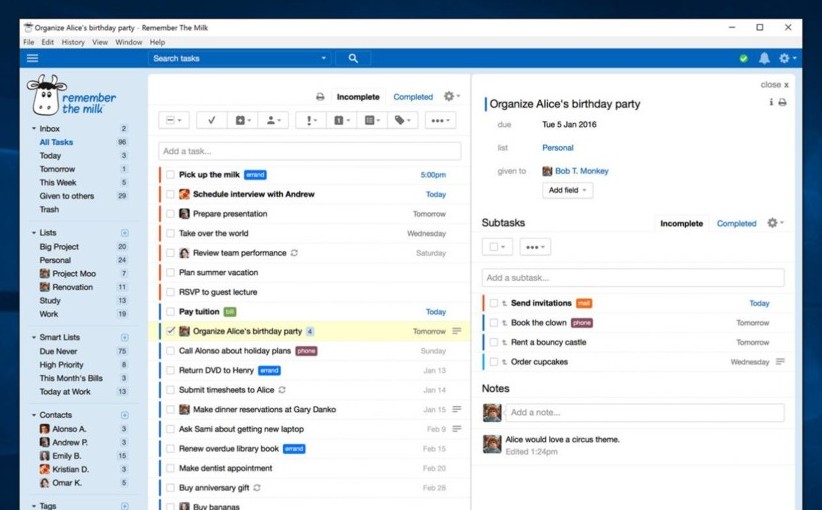Switch to Completed subtasks tab

737,223
